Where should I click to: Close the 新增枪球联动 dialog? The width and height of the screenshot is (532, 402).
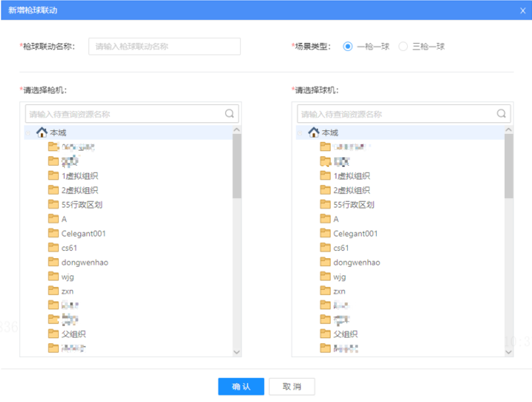(x=523, y=11)
